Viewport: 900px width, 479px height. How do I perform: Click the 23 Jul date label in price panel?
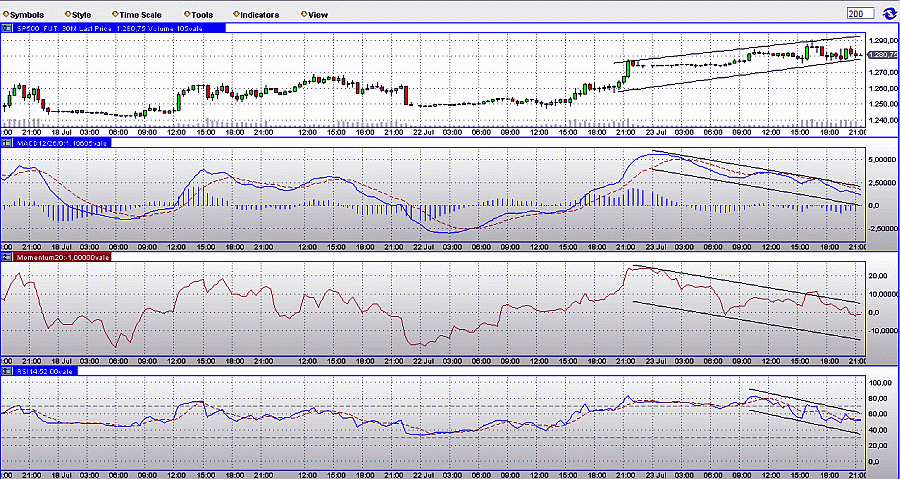658,132
